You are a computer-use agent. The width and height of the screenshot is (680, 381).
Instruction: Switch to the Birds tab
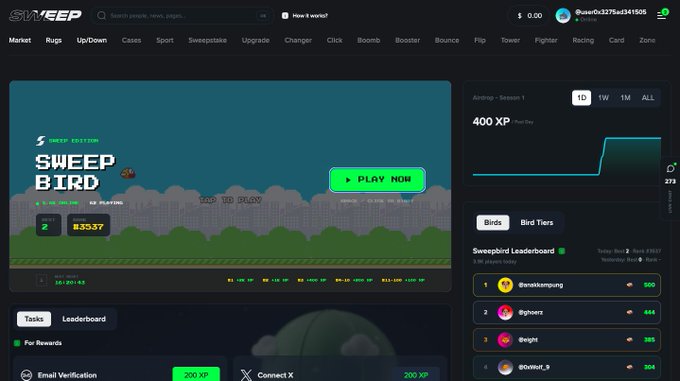493,222
